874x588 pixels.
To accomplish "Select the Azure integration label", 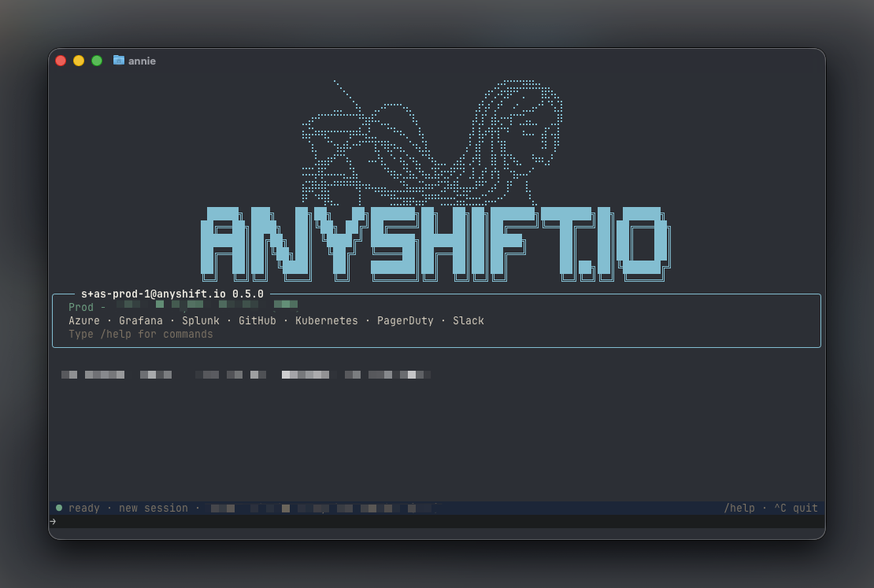I will [x=84, y=320].
